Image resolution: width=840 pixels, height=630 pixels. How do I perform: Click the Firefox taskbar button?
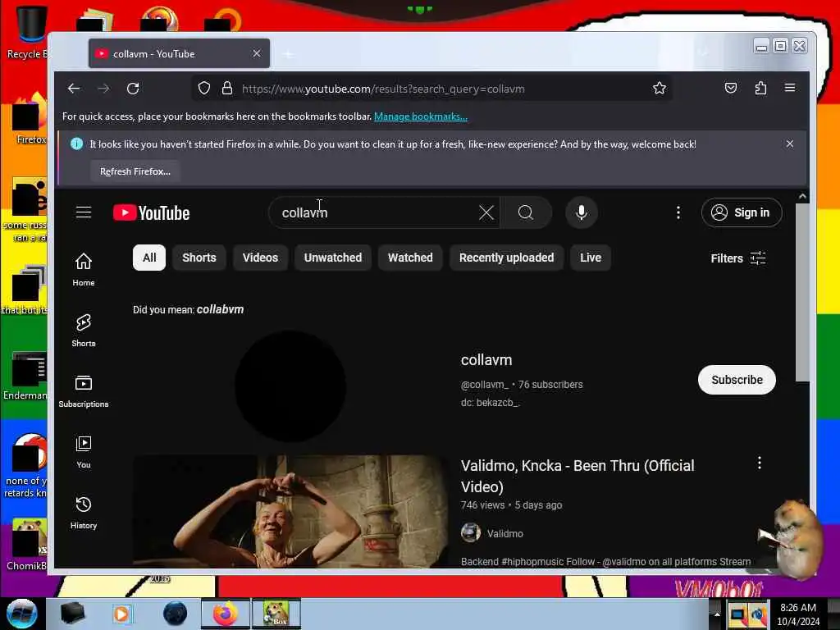[x=226, y=614]
